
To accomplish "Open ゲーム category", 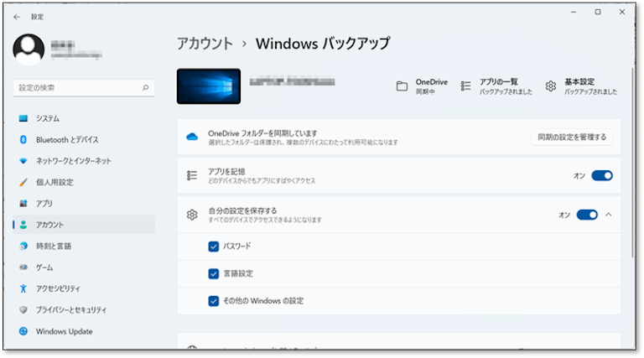I will (84, 267).
